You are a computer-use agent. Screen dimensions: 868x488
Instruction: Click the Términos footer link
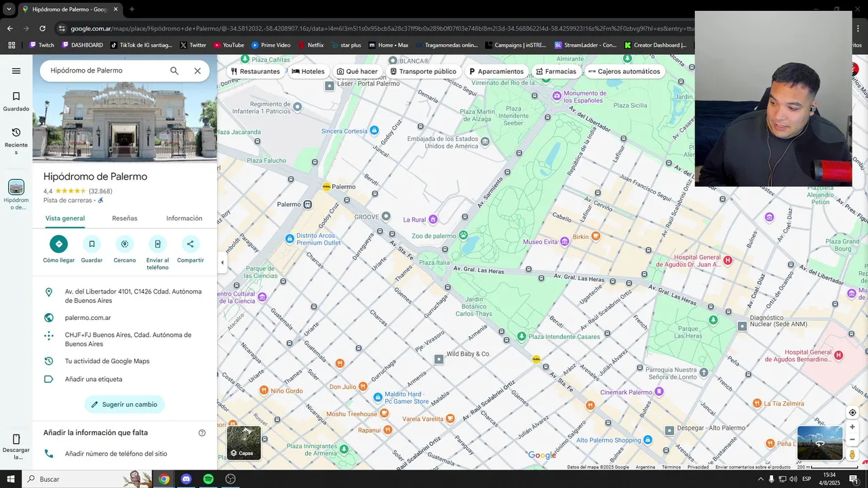coord(671,467)
